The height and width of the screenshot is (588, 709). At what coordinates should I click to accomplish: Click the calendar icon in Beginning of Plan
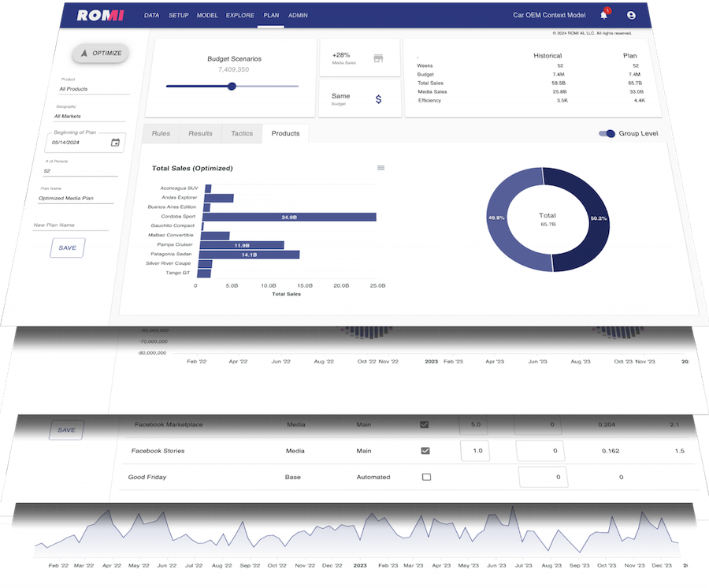click(x=116, y=143)
